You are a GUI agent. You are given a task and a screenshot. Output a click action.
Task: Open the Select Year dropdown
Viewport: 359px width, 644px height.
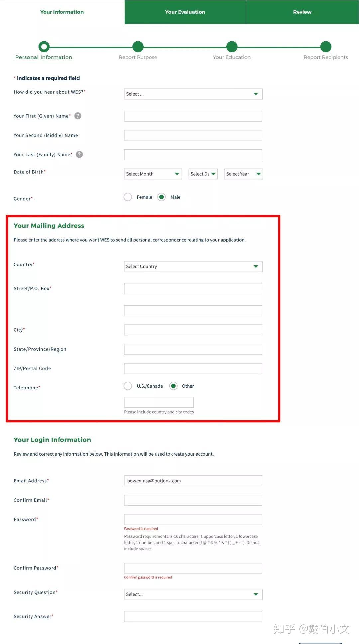click(244, 174)
